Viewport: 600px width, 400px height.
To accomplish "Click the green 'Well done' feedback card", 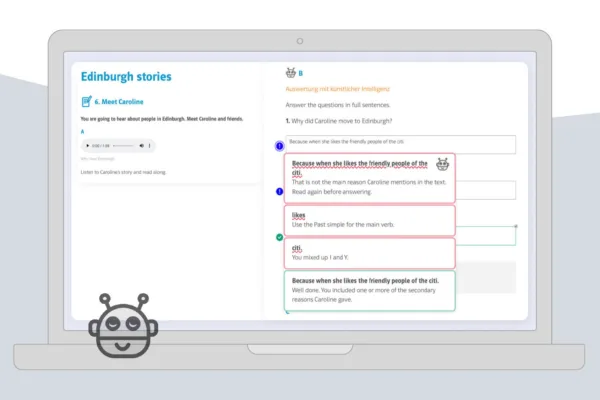I will pos(368,290).
